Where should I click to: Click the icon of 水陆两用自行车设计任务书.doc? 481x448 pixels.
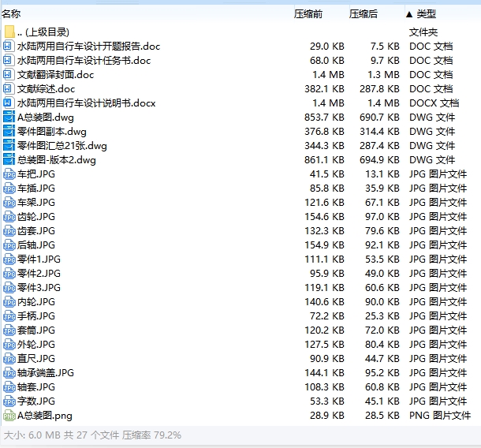click(9, 61)
